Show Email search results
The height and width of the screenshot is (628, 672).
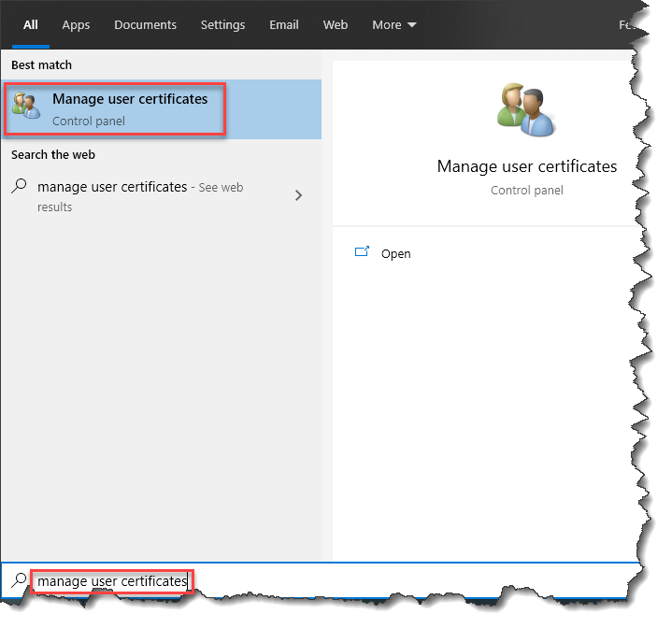coord(284,25)
